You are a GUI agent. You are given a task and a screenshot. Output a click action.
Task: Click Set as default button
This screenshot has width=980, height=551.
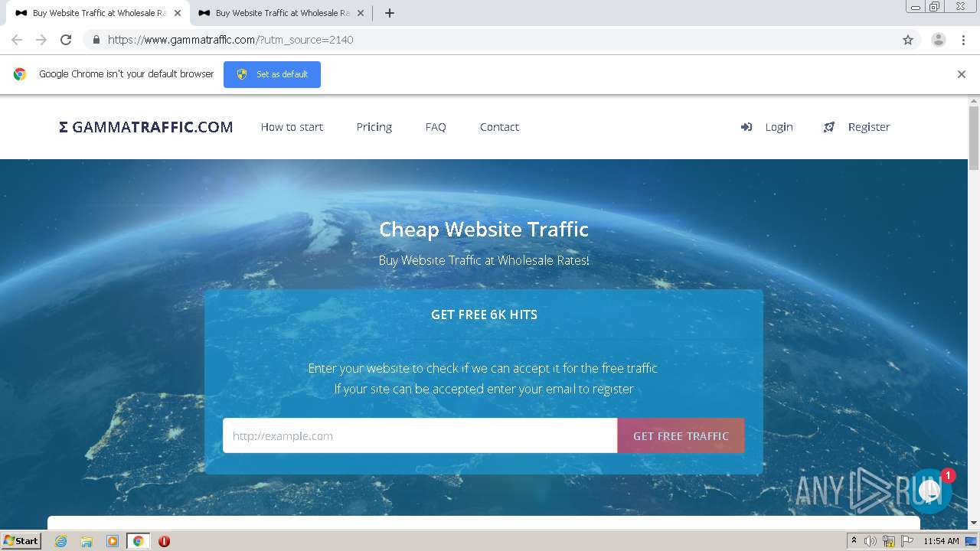(x=272, y=74)
